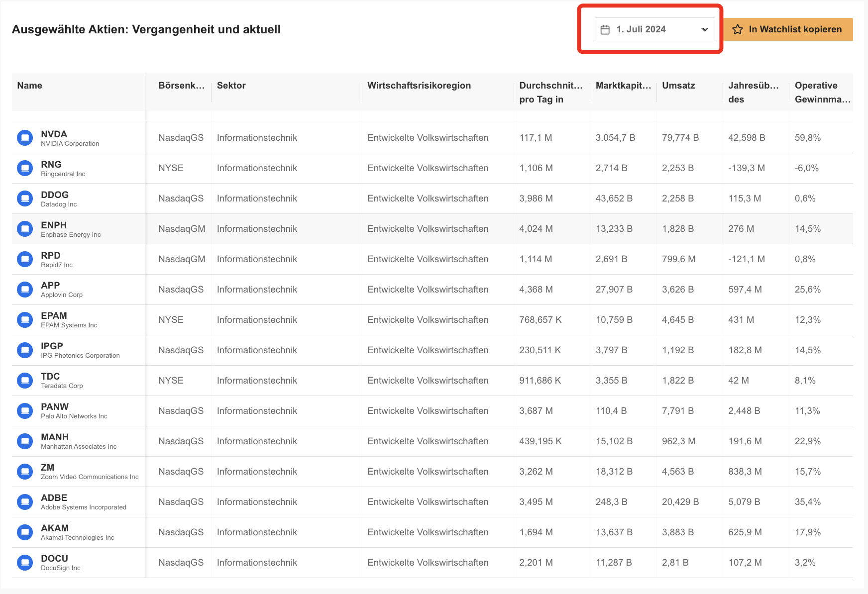Click the calendar icon in date selector
Screen dimensions: 868x594
605,29
